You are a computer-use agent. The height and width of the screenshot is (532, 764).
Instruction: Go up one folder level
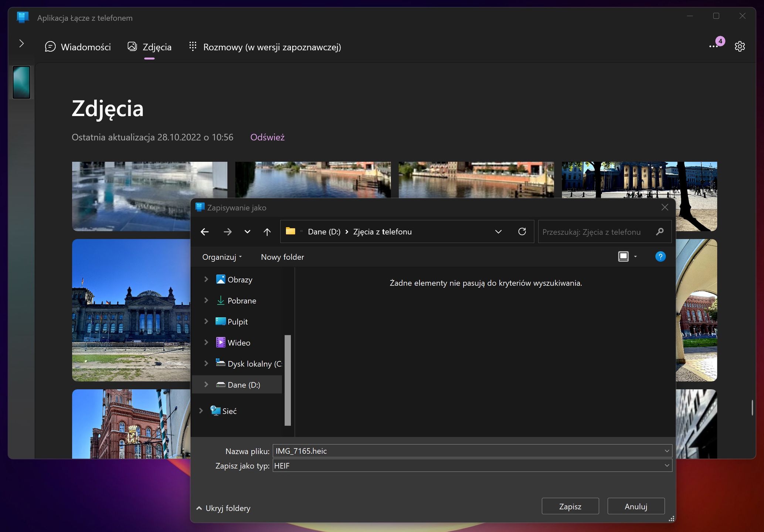[x=267, y=232]
